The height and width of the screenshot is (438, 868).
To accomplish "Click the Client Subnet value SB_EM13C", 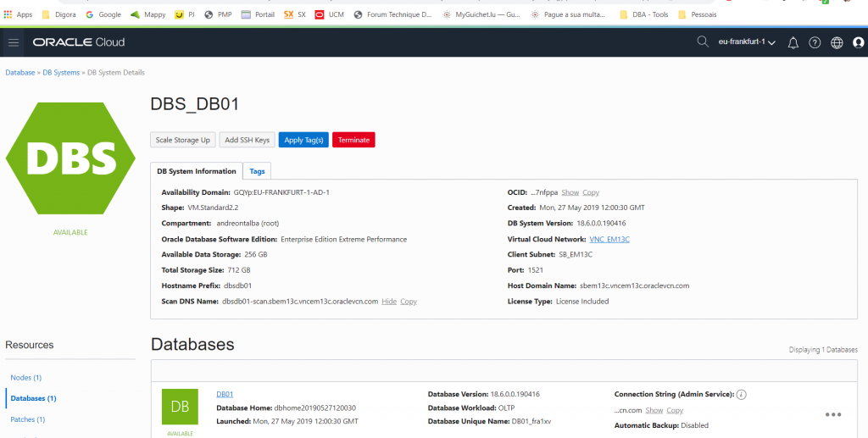I will [576, 255].
